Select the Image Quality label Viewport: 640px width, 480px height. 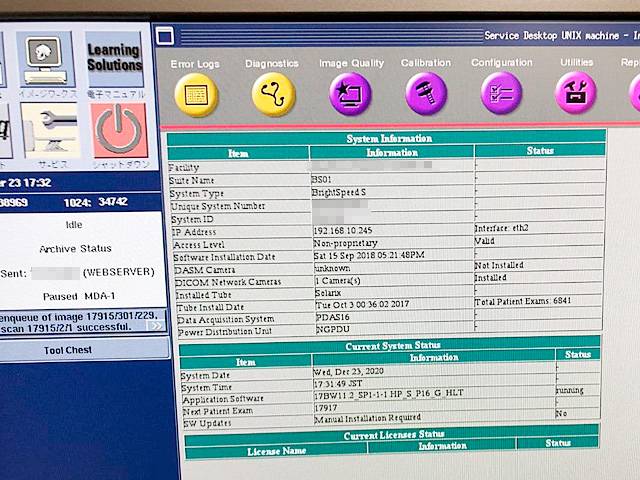point(351,63)
